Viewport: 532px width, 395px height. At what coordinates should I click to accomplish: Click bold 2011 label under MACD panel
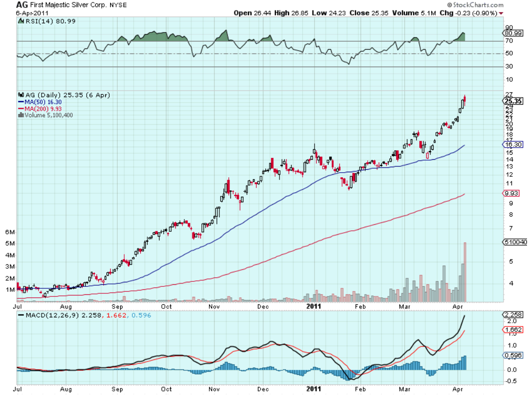pos(314,389)
